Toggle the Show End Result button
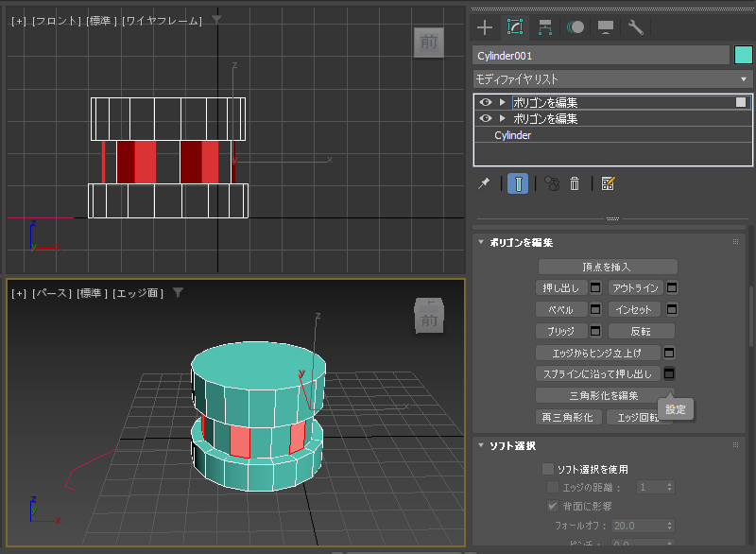Image resolution: width=756 pixels, height=554 pixels. [518, 183]
